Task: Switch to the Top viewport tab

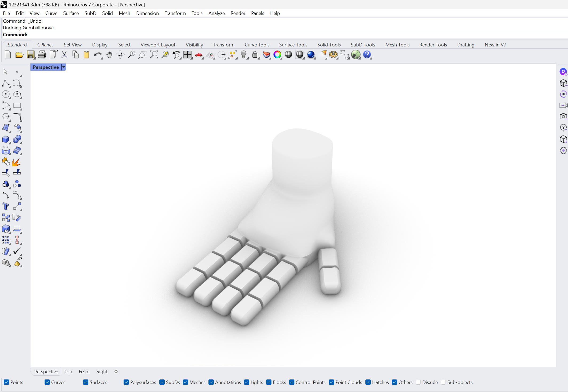Action: point(68,371)
